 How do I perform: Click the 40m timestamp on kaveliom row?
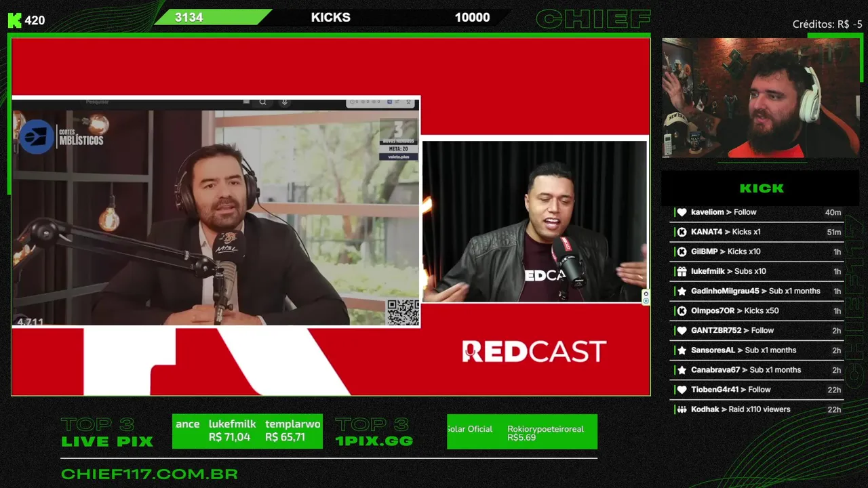[x=833, y=212]
